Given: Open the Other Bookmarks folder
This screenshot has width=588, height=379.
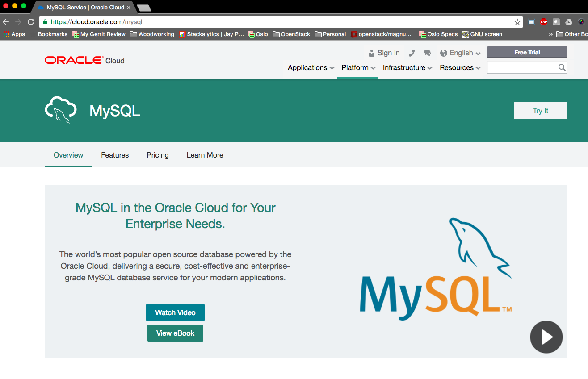Looking at the screenshot, I should tap(572, 34).
